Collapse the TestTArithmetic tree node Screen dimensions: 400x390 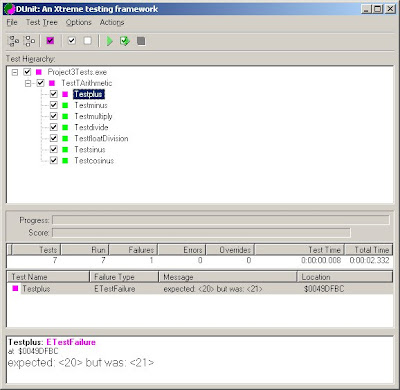point(28,83)
